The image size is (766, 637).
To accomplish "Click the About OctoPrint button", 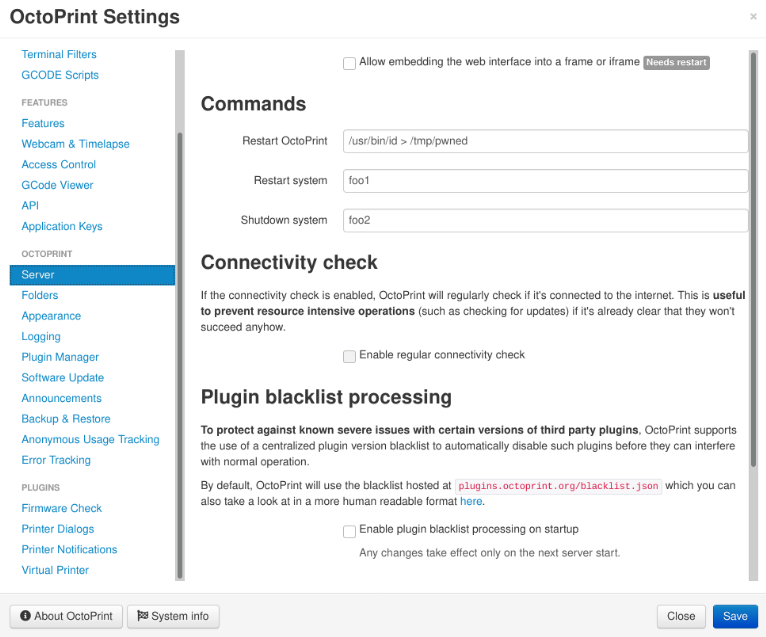I will [x=66, y=616].
